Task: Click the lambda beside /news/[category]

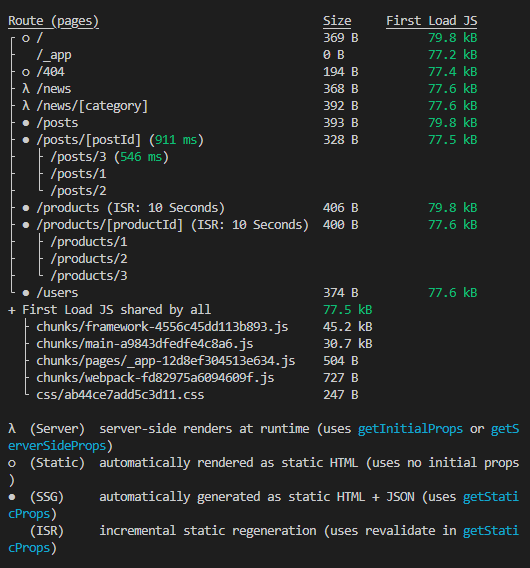Action: point(26,106)
